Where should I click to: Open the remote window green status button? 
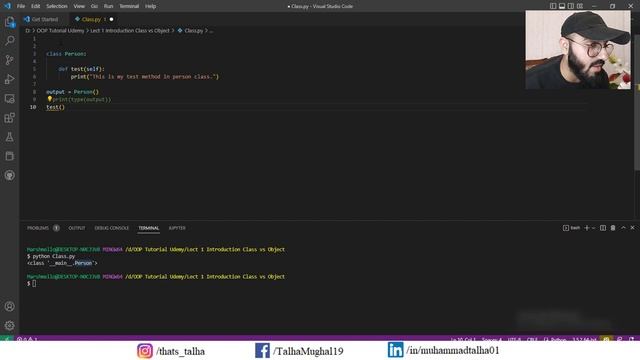(7, 339)
